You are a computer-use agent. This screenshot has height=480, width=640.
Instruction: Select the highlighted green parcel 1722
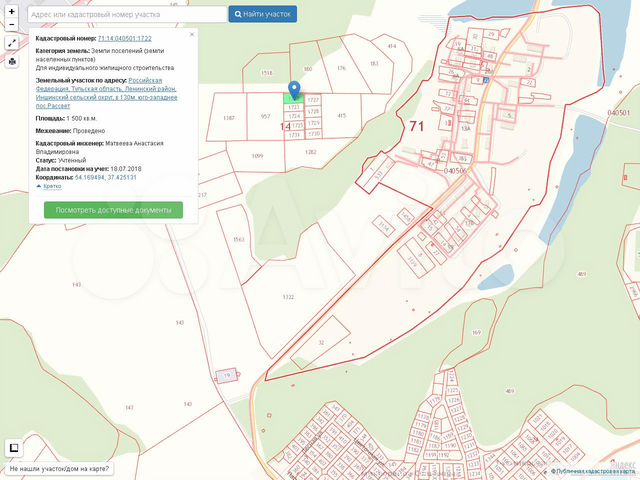pos(293,98)
